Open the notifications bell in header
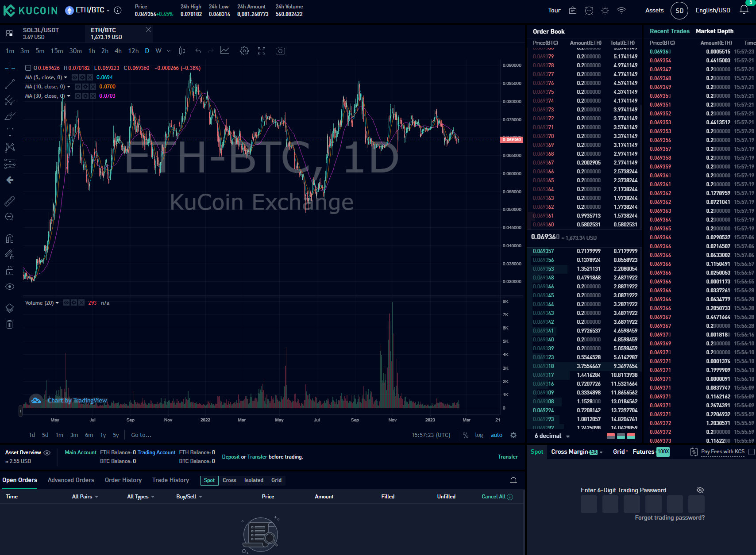Viewport: 756px width, 555px height. [744, 10]
